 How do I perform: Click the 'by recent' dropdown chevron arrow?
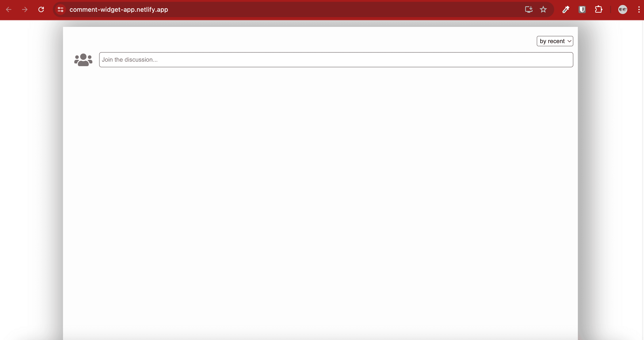pyautogui.click(x=569, y=41)
